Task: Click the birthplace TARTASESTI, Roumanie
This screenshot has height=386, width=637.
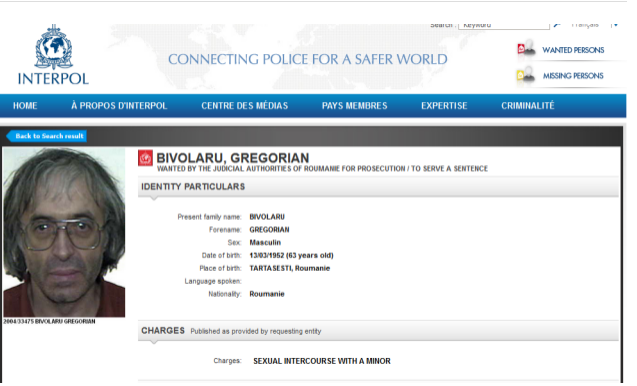Action: (x=290, y=269)
